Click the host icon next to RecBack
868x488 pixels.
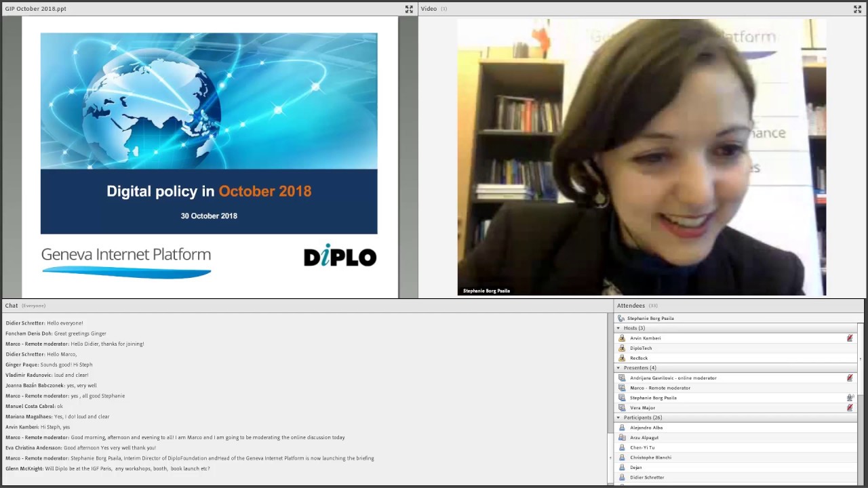point(622,358)
